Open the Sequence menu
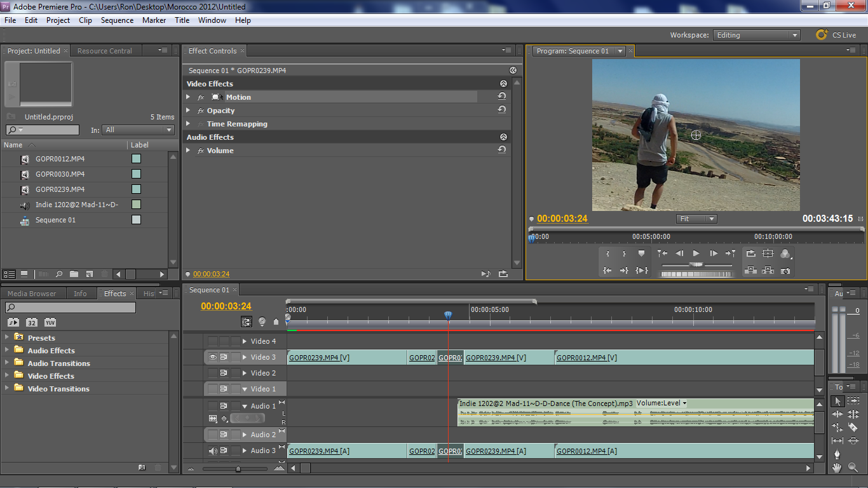The image size is (868, 488). [x=118, y=20]
